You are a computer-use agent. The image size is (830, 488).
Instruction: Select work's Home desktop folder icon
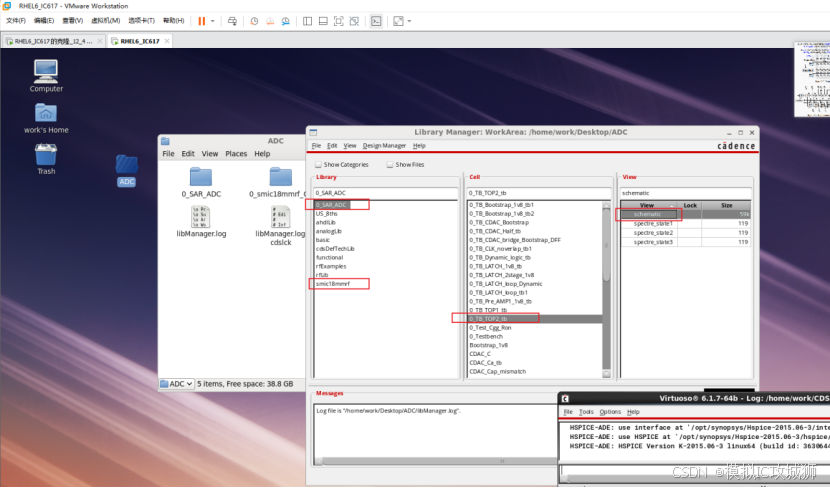tap(46, 118)
